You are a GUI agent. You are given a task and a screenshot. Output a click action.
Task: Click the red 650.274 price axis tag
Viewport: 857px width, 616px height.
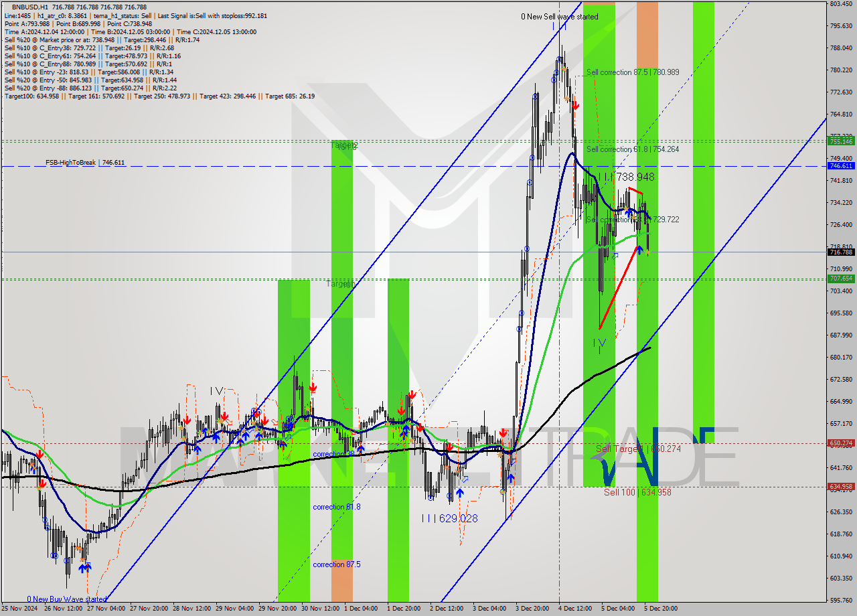tap(841, 443)
